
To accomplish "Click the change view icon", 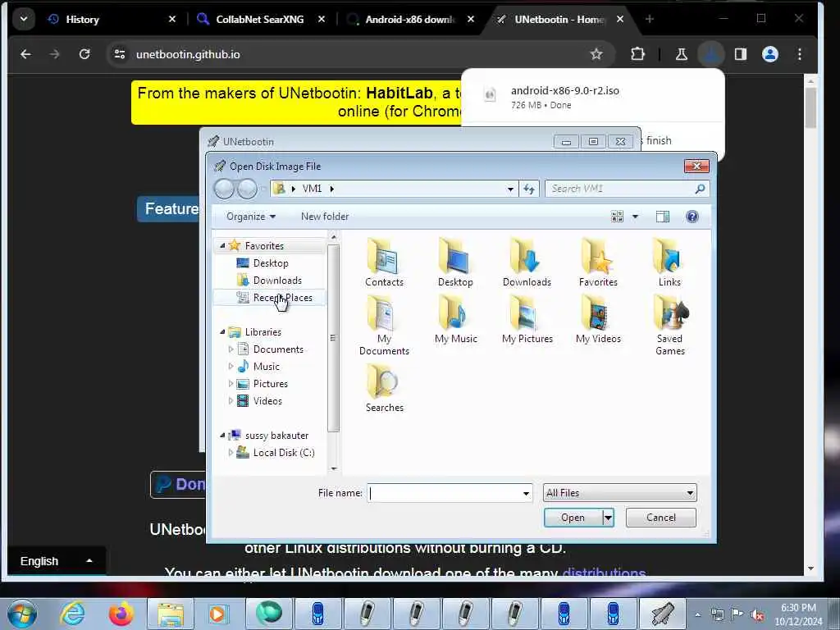I will (x=617, y=217).
